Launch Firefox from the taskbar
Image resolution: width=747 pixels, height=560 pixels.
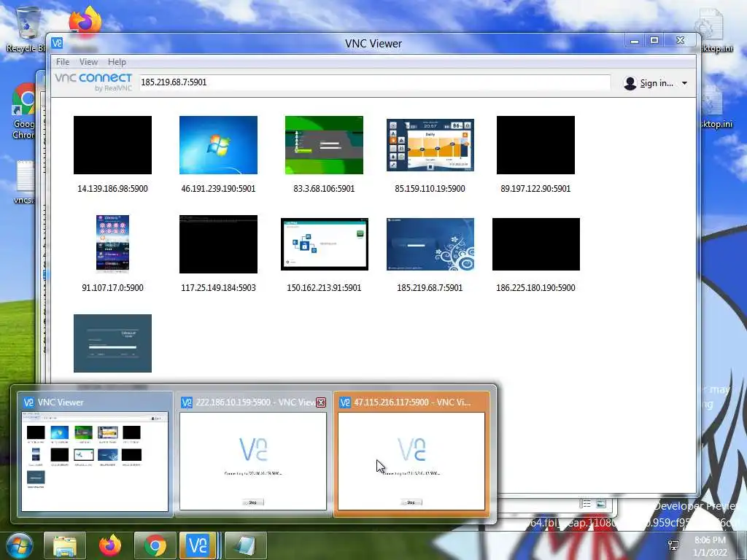[x=110, y=545]
